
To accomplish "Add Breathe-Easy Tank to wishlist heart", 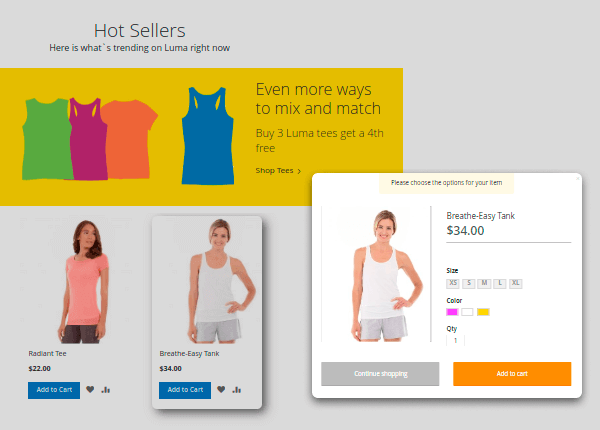I will pos(221,389).
